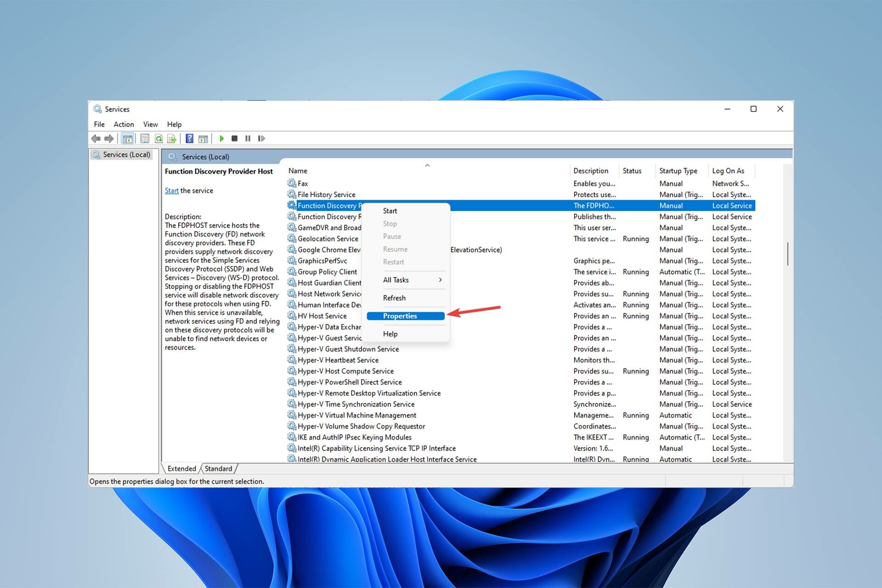
Task: Click the Stop Service square icon
Action: coord(234,138)
